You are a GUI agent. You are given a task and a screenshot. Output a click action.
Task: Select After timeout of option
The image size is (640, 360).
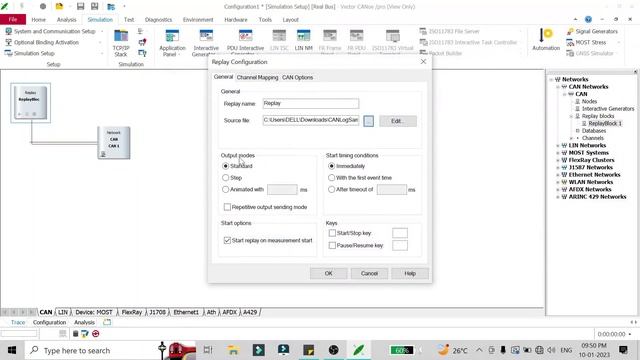coord(331,190)
